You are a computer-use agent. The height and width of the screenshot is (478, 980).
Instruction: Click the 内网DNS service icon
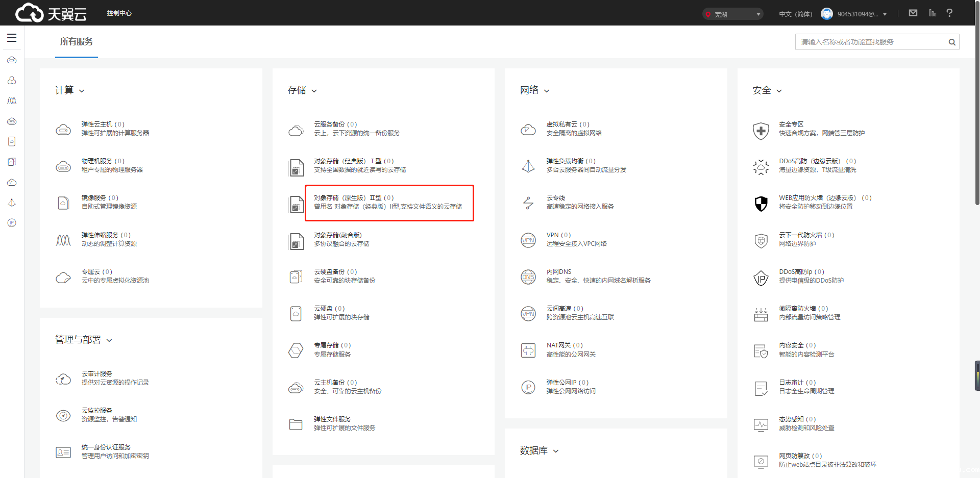point(528,277)
